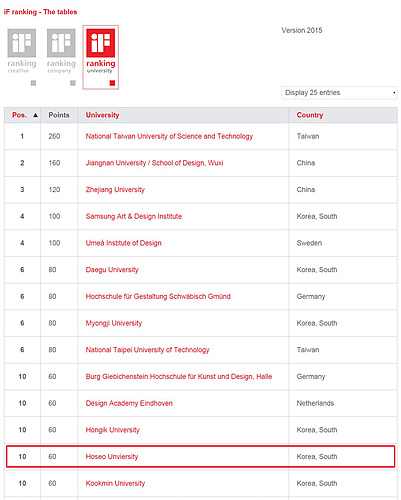Open Design Academy Eindhoven link

[129, 403]
